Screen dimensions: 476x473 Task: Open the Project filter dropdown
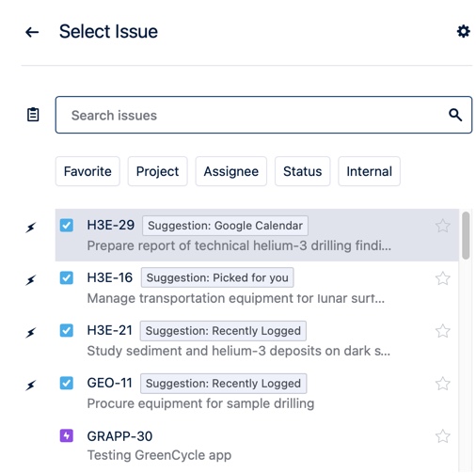157,171
